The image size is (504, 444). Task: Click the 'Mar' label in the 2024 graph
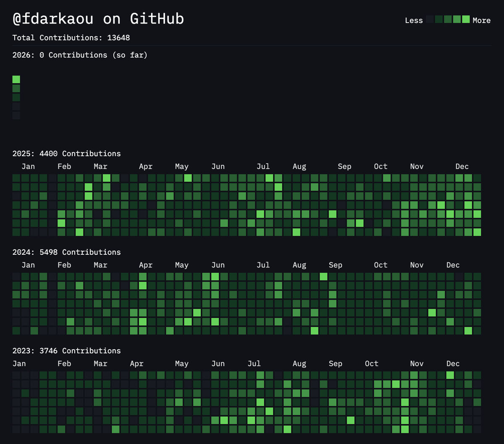(x=100, y=265)
